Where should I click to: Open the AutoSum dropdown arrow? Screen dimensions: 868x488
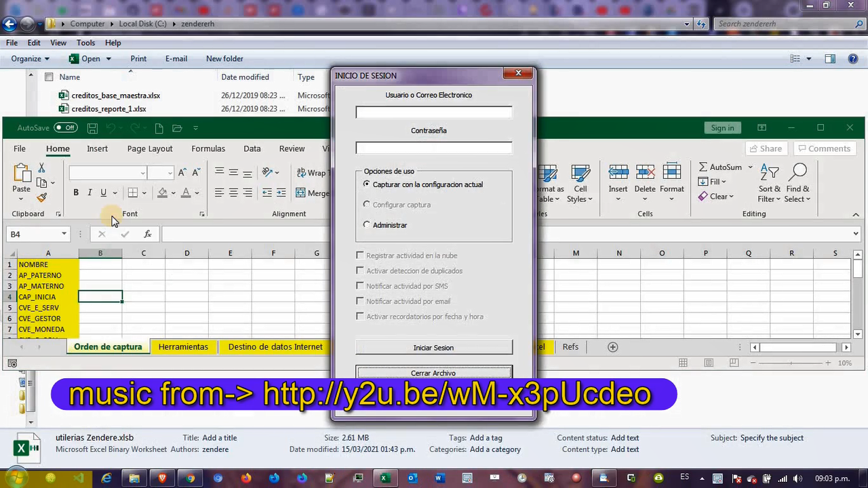[x=750, y=167]
